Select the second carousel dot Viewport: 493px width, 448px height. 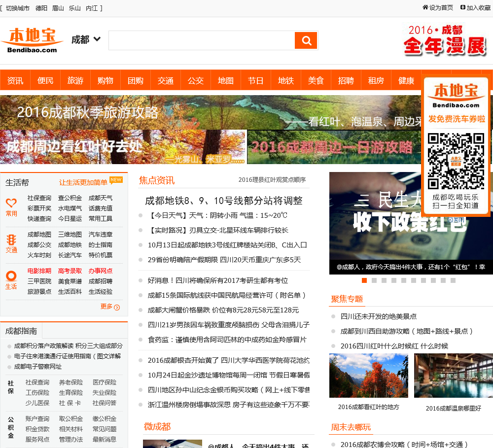pyautogui.click(x=374, y=280)
